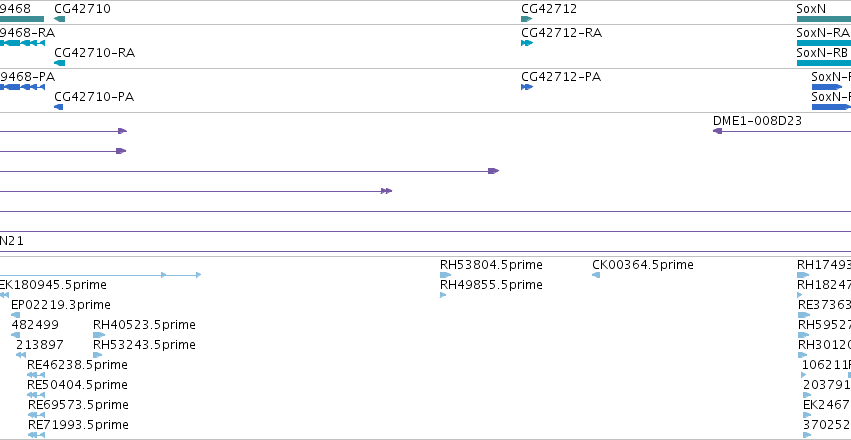851x440 pixels.
Task: Select the 213897 EST label
Action: (x=40, y=345)
